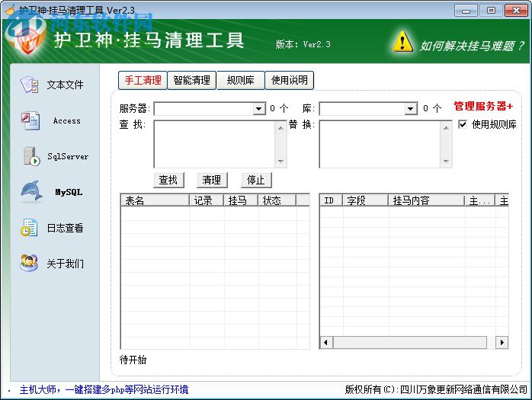
Task: Open 关于我们 sidebar label
Action: coord(65,264)
